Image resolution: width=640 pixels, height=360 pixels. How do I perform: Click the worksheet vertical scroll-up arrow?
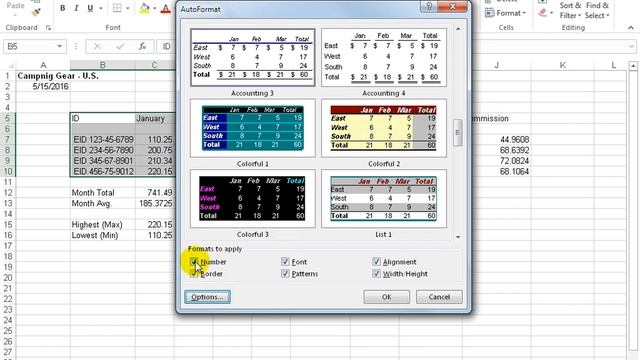pos(633,65)
